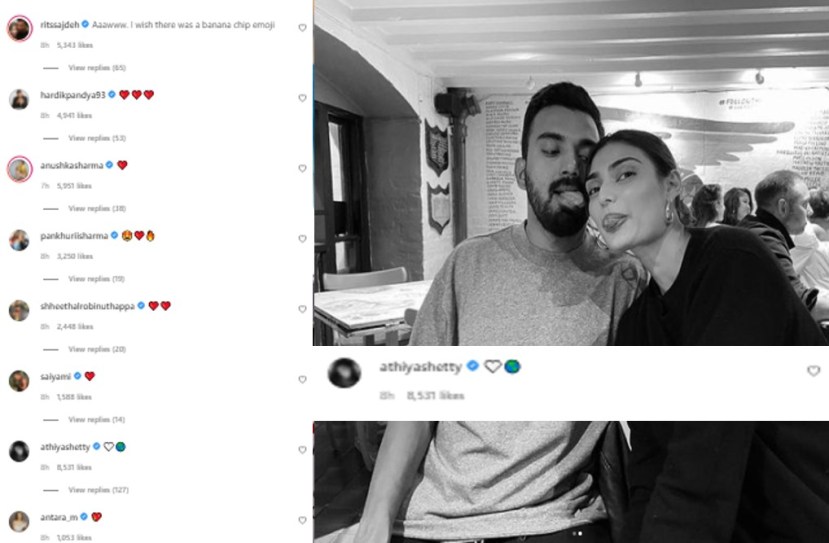This screenshot has height=543, width=829.
Task: Like antara_m's comment
Action: pos(302,520)
